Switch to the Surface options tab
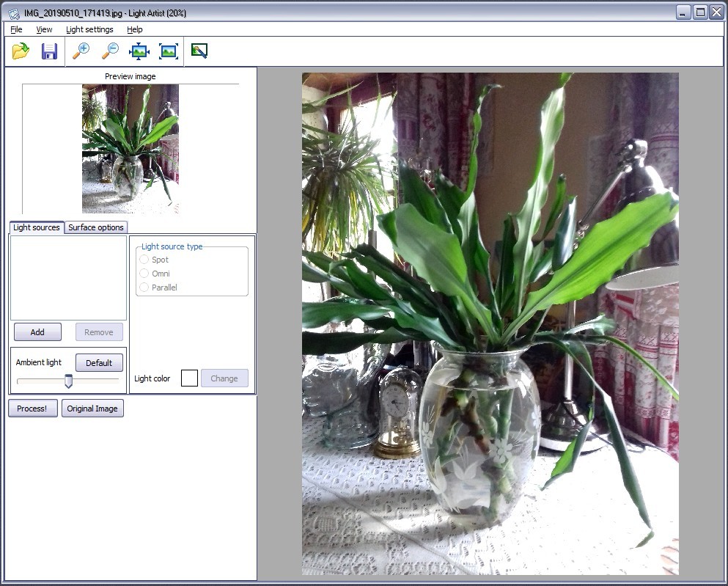This screenshot has width=728, height=586. [x=95, y=227]
